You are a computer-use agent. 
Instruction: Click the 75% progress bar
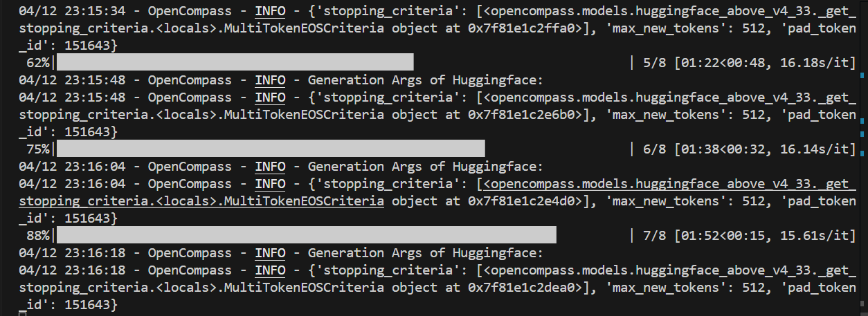[x=270, y=149]
